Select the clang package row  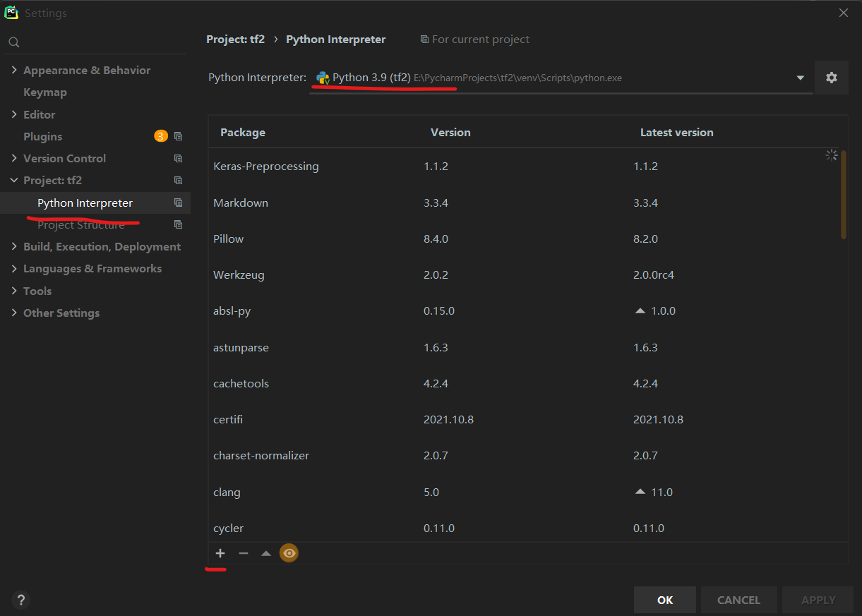(523, 493)
